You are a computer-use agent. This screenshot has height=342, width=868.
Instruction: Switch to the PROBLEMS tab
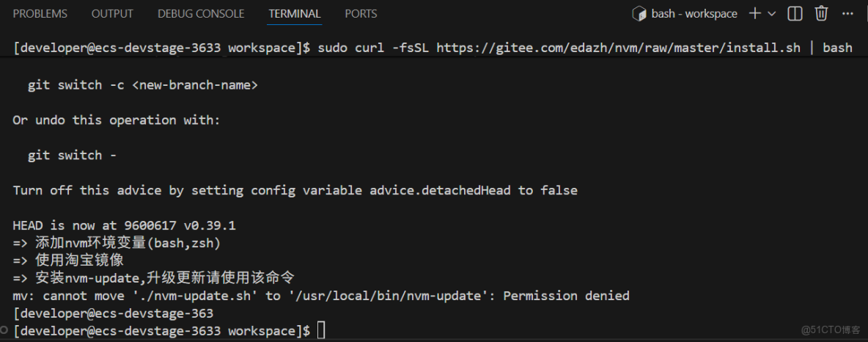tap(40, 14)
